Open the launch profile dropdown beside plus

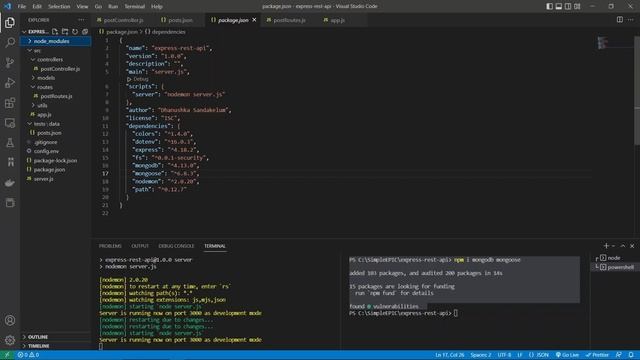pos(613,246)
